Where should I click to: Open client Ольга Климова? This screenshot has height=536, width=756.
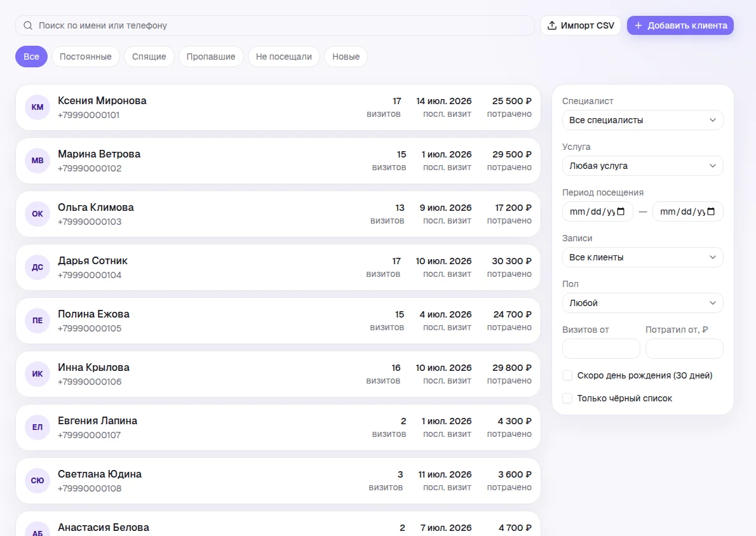pyautogui.click(x=278, y=214)
